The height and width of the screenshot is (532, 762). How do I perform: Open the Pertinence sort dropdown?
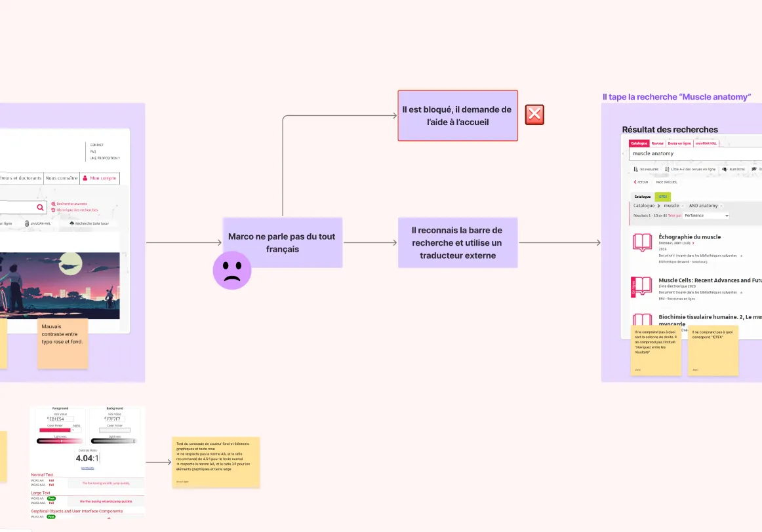point(706,216)
